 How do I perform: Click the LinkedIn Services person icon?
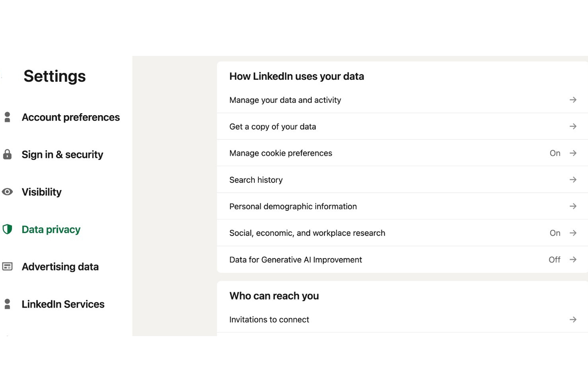(x=7, y=304)
